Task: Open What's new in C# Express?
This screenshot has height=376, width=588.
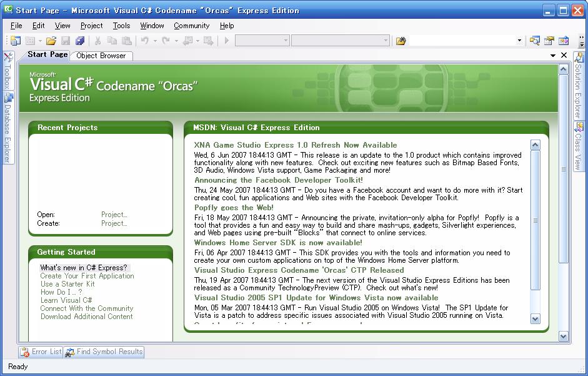Action: tap(84, 267)
